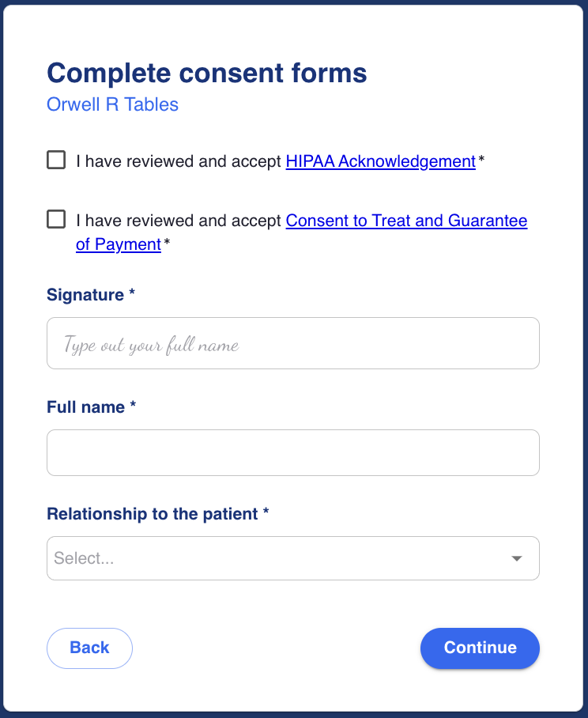The height and width of the screenshot is (718, 588).
Task: Open the HIPAA Acknowledgement link
Action: [380, 161]
